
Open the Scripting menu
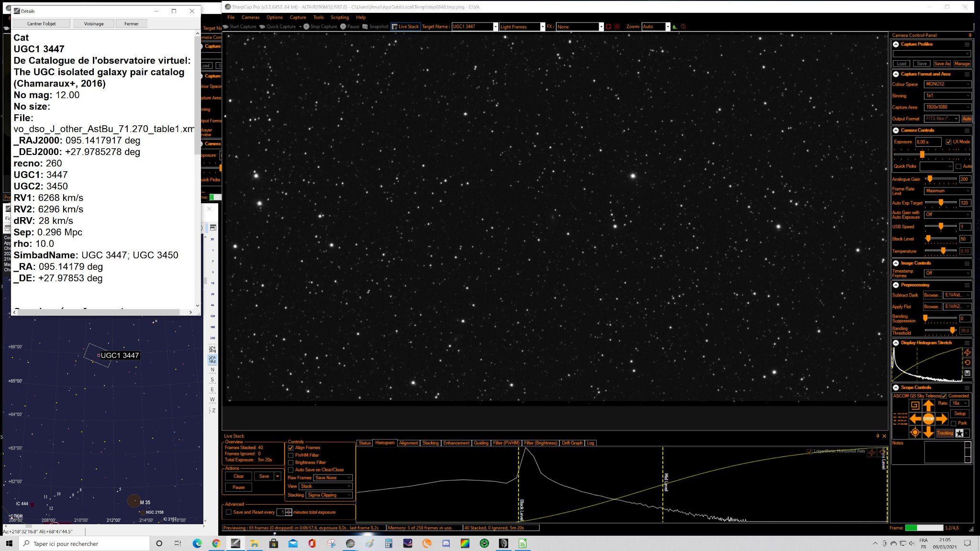click(340, 17)
